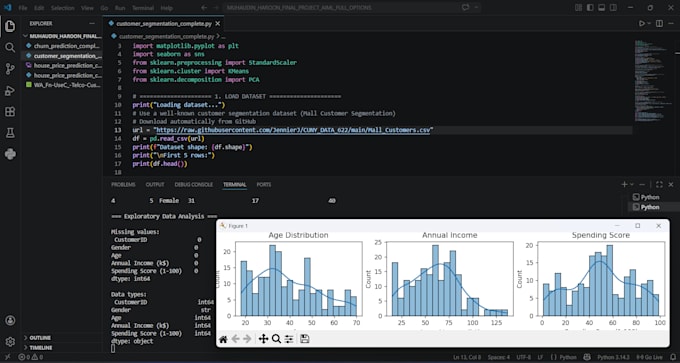Go forward with the title bar arrow
Viewport: 680px width, 363px height.
coord(216,7)
